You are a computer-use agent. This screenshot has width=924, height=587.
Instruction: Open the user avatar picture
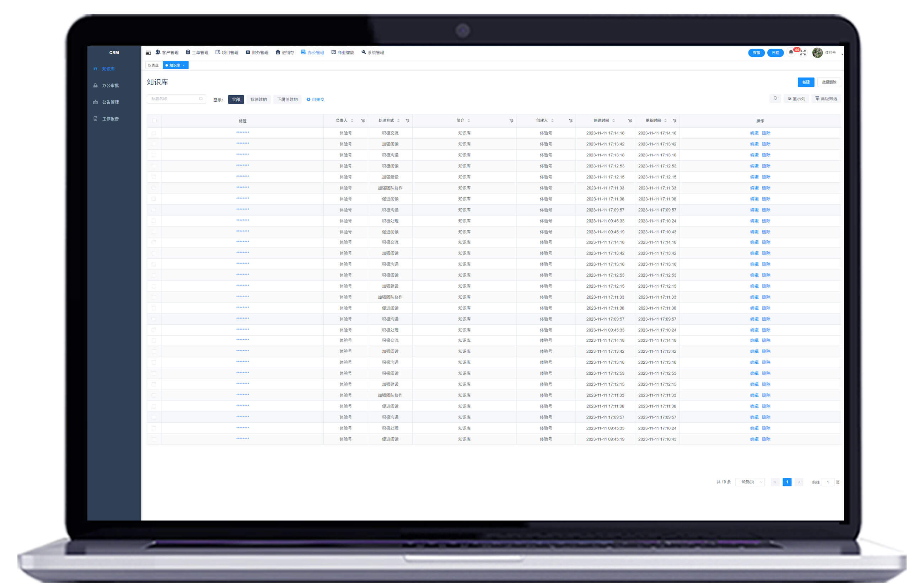tap(817, 53)
